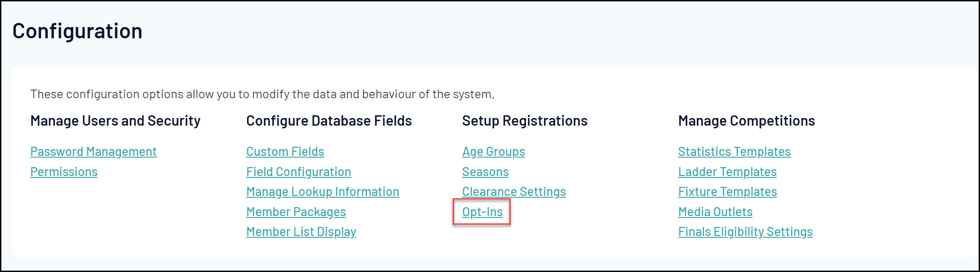This screenshot has height=272, width=980.
Task: Click the Member Packages link
Action: pyautogui.click(x=296, y=212)
